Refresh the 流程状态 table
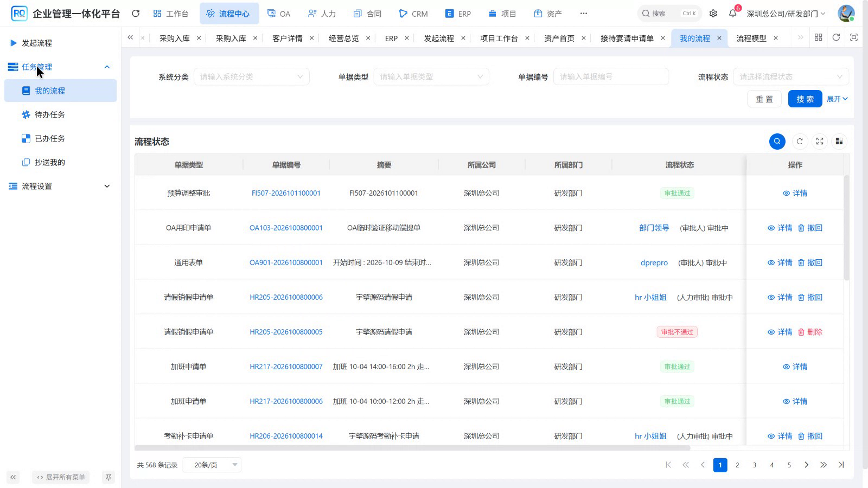The image size is (868, 488). [x=800, y=142]
